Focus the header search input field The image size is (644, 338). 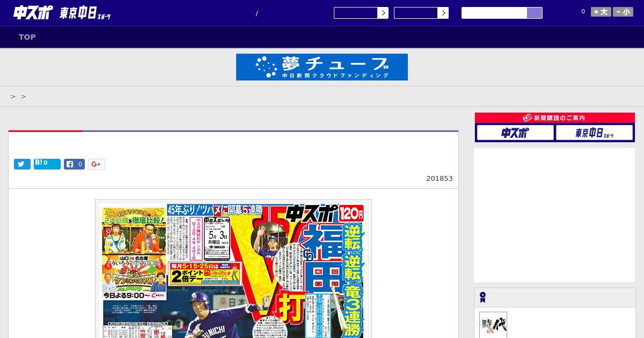pyautogui.click(x=494, y=13)
